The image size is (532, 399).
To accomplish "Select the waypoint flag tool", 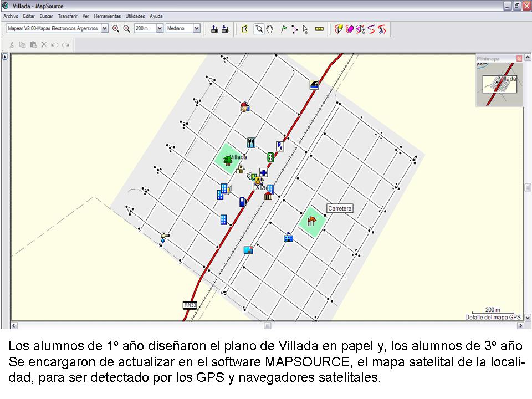I will 284,29.
